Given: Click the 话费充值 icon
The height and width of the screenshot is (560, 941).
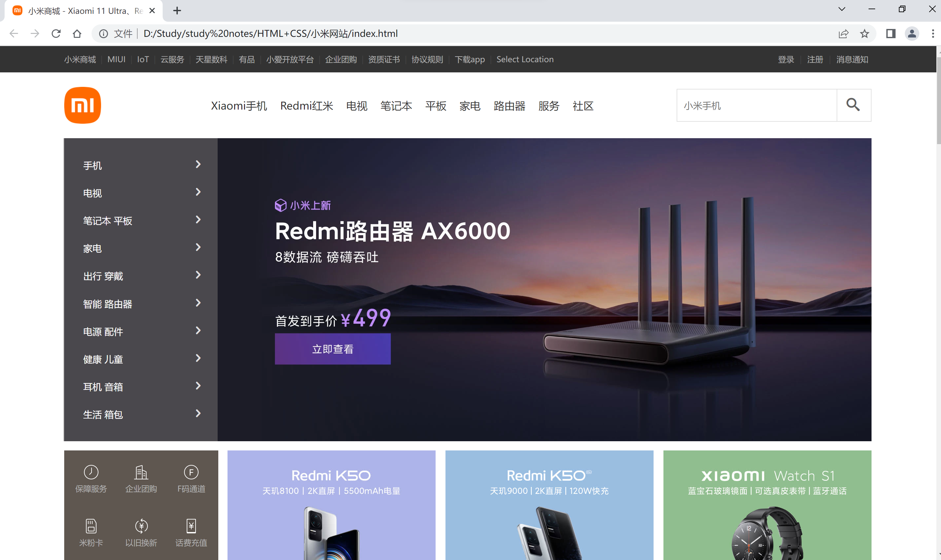Looking at the screenshot, I should tap(191, 526).
